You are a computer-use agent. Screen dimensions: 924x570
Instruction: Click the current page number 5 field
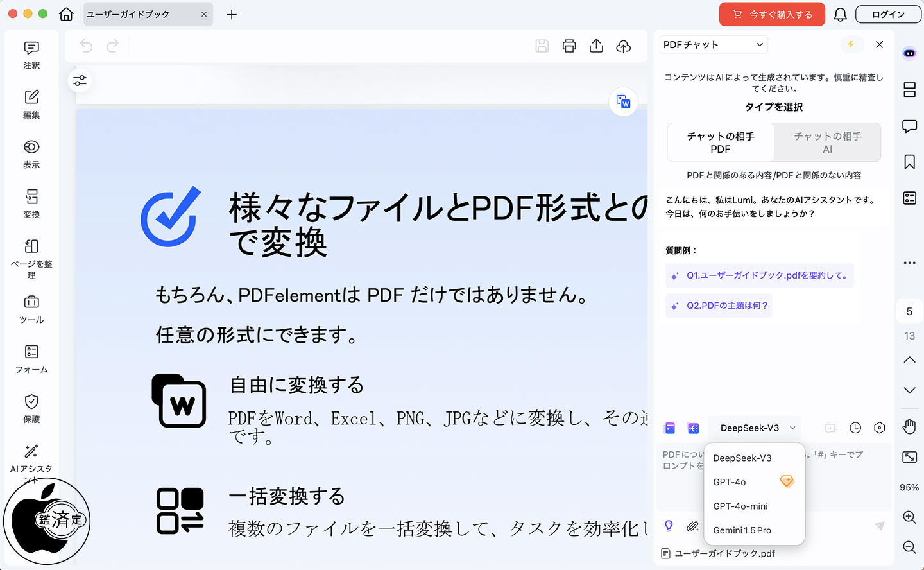[909, 311]
